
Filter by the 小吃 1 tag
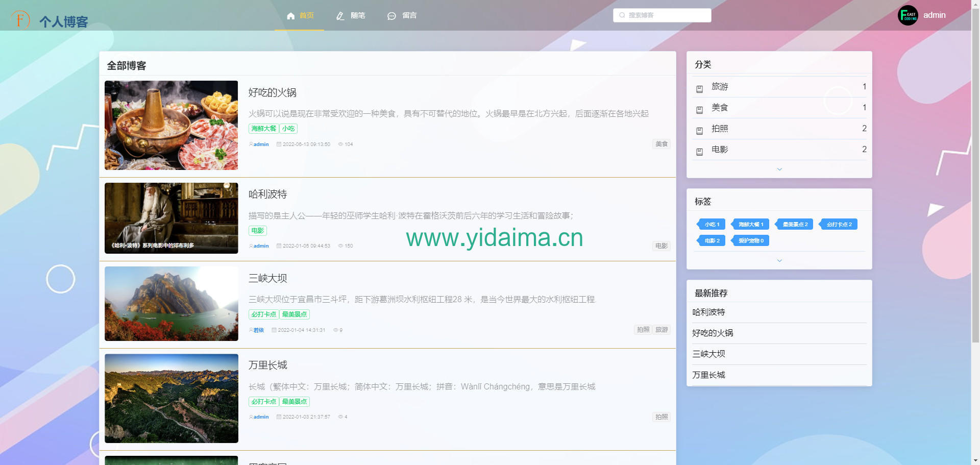coord(711,225)
